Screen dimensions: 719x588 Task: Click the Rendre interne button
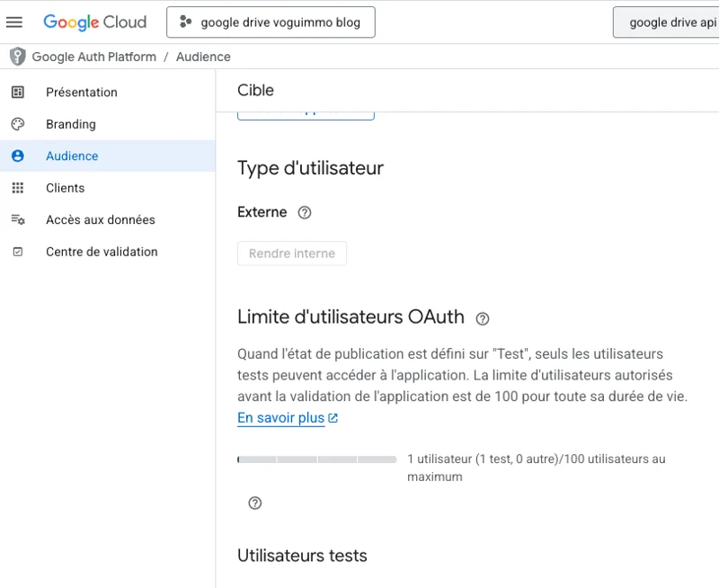[x=292, y=254]
